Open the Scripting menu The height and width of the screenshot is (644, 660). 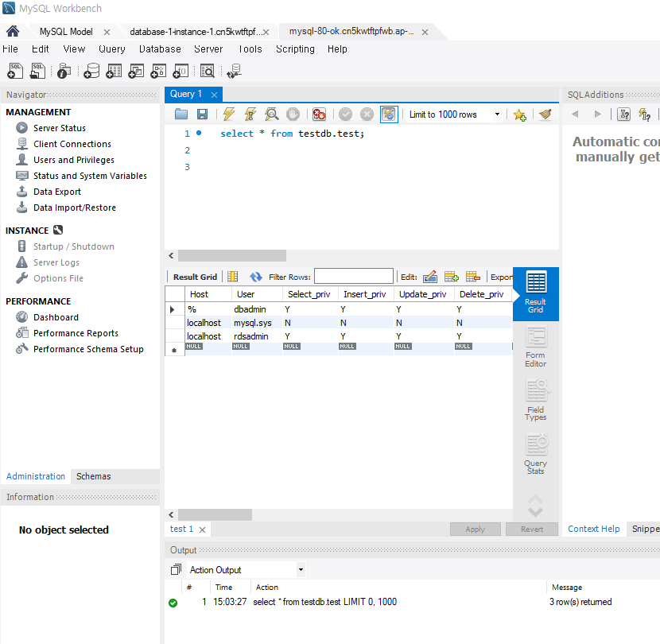point(295,49)
